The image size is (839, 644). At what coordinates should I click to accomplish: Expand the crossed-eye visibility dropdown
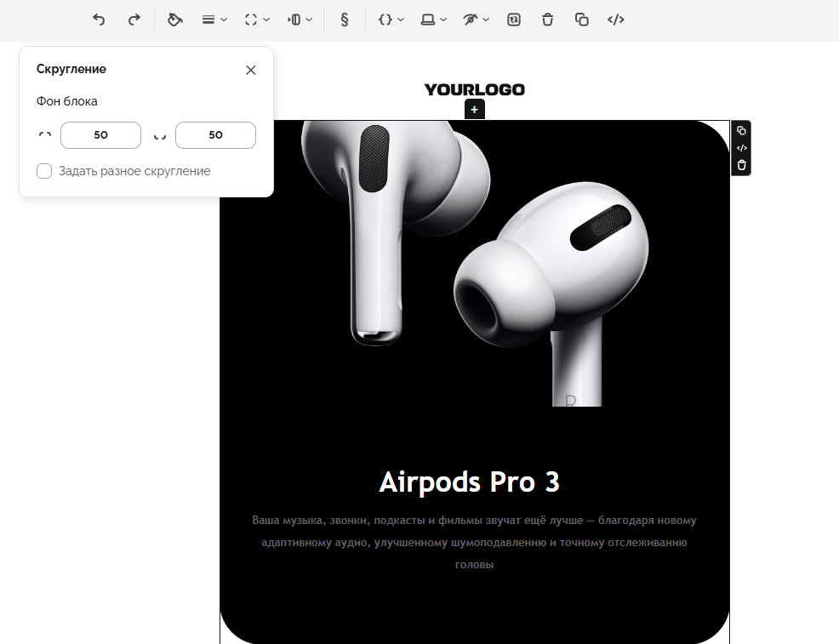[x=476, y=20]
